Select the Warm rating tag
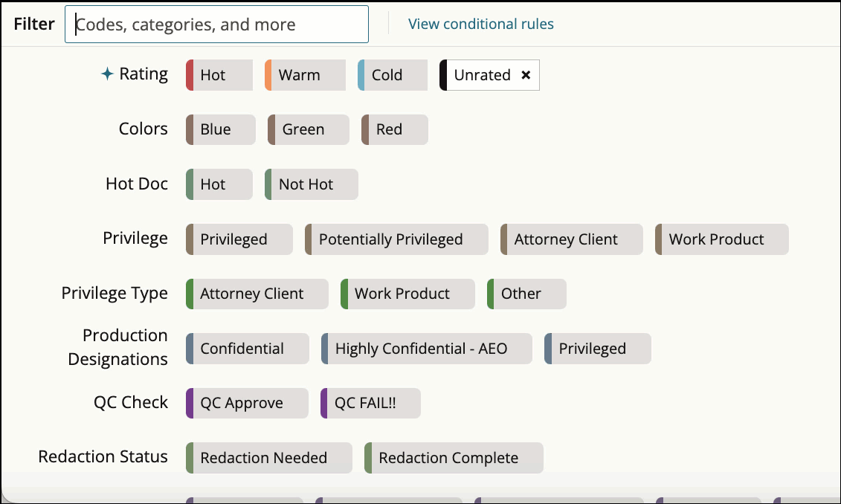 (305, 75)
